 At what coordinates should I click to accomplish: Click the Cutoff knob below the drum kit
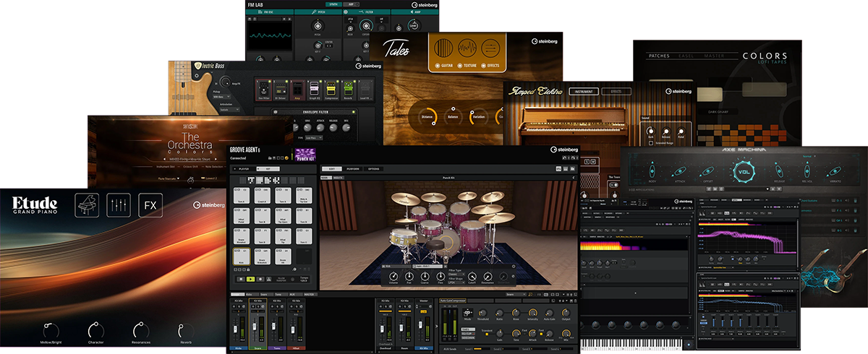point(472,278)
